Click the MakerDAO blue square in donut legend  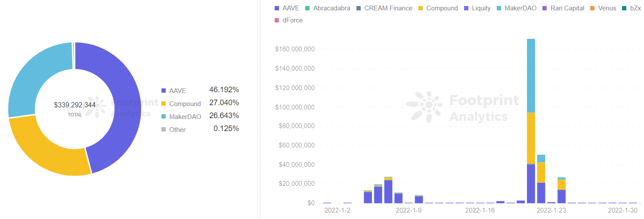point(163,116)
